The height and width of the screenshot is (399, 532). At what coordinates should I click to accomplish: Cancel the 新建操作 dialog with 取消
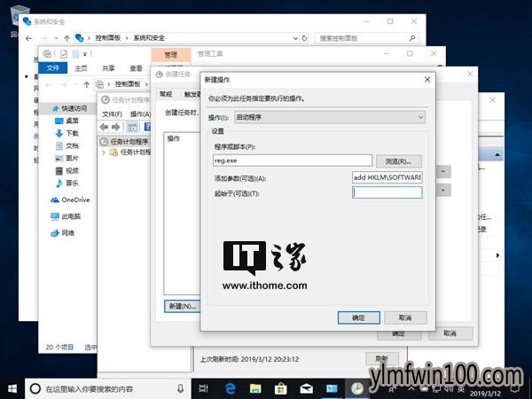tap(404, 317)
